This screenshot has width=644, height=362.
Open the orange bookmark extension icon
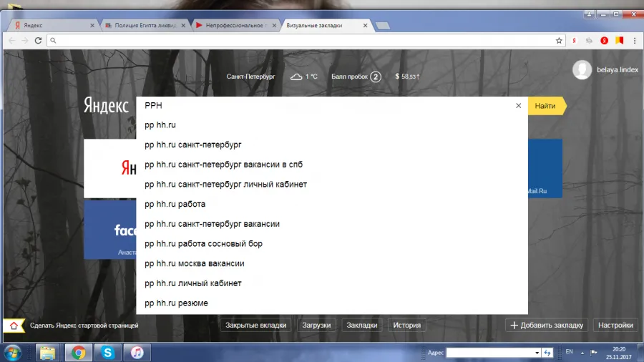click(620, 40)
